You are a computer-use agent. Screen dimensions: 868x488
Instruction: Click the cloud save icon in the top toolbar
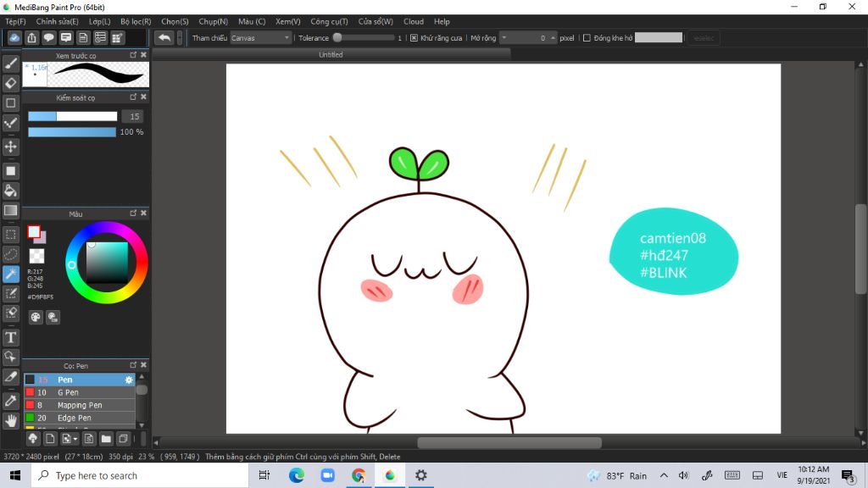14,37
